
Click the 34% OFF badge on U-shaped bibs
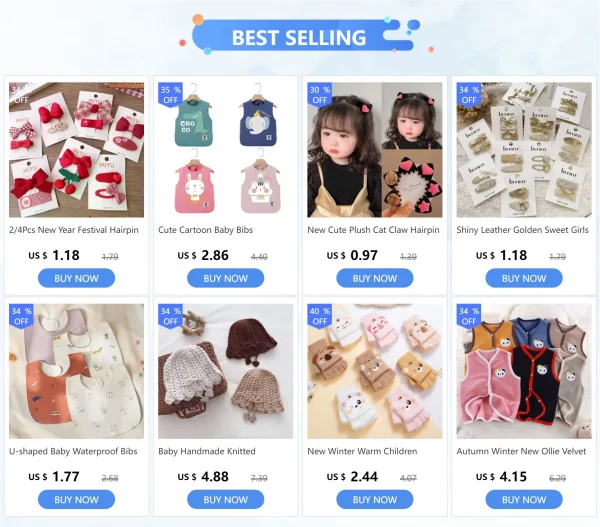21,316
